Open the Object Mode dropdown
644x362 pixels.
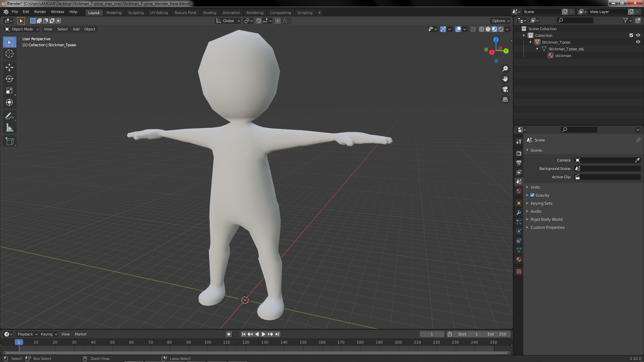22,29
